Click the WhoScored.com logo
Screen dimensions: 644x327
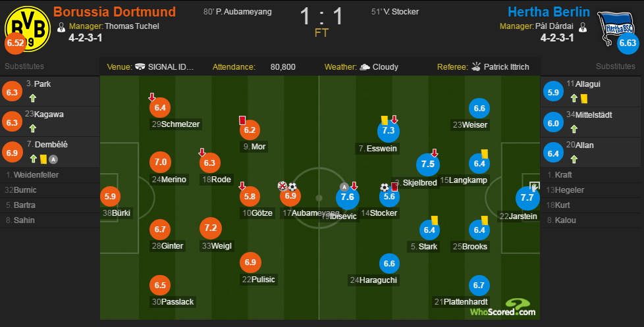click(x=503, y=308)
